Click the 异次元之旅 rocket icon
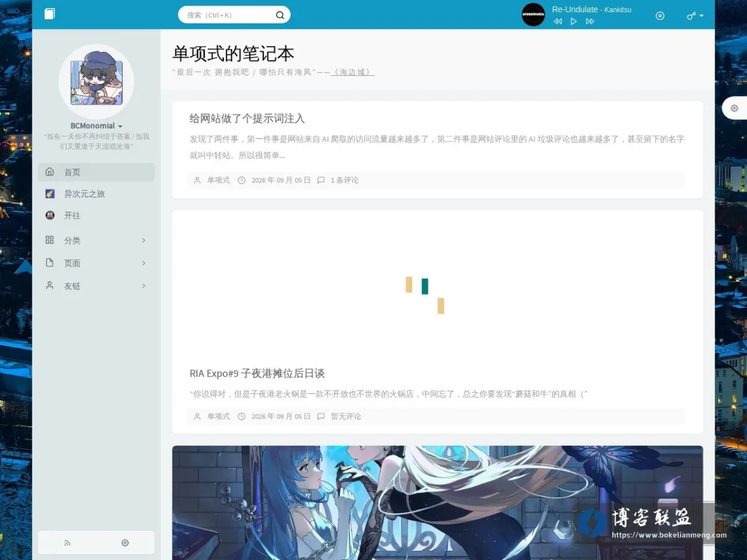Screen dimensions: 747x560 pos(50,194)
